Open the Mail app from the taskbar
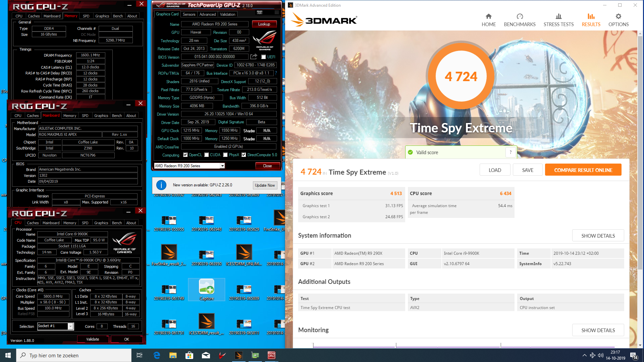644x362 pixels. pyautogui.click(x=206, y=355)
